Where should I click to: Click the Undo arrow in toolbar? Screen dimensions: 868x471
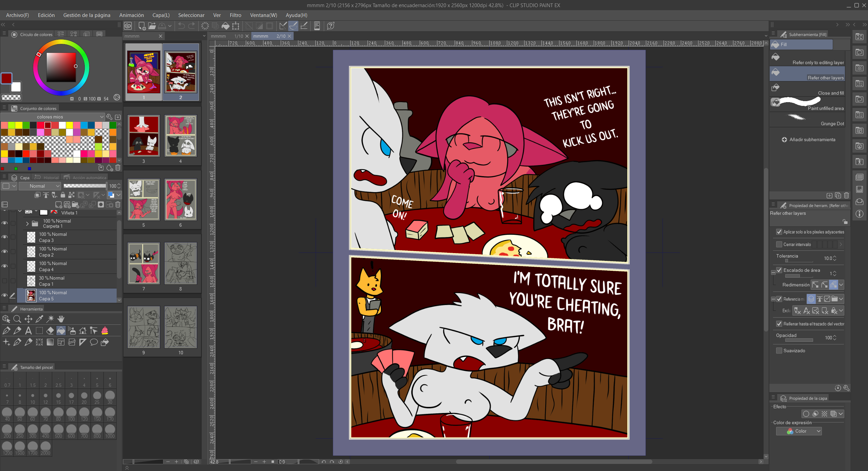tap(181, 26)
